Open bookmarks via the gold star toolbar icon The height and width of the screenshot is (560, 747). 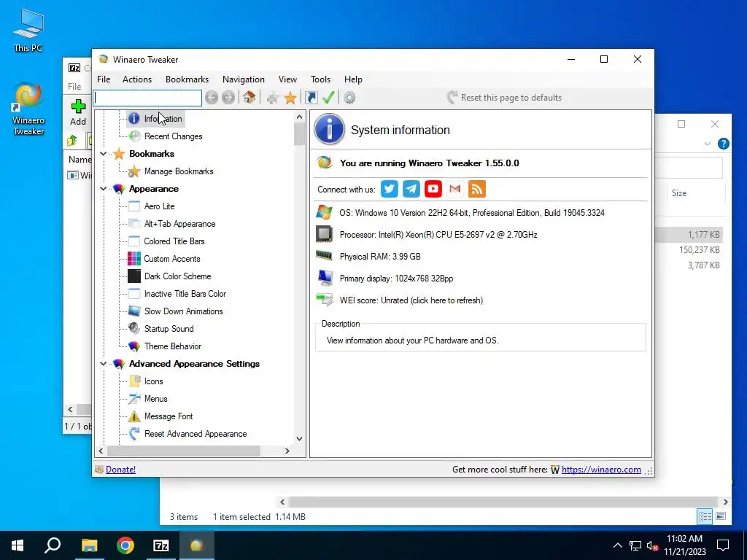point(290,98)
